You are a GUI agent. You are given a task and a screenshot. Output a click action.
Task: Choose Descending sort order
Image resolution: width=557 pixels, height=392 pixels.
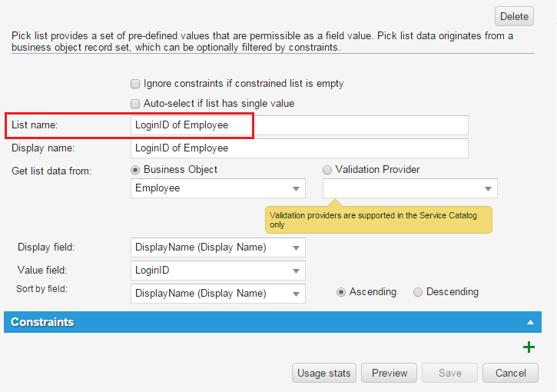[x=418, y=292]
